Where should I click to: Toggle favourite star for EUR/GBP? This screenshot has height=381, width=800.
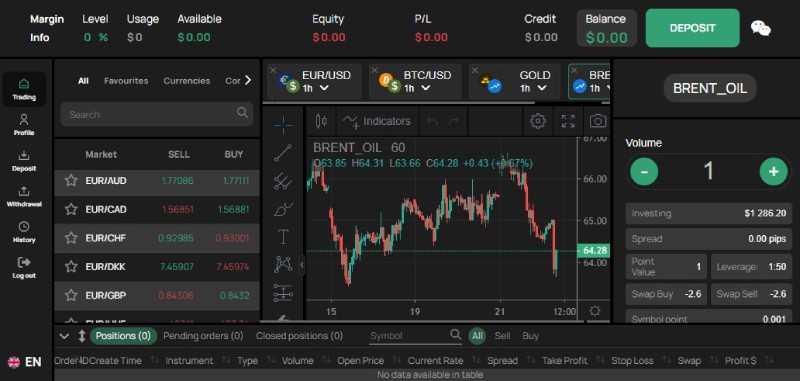(71, 295)
